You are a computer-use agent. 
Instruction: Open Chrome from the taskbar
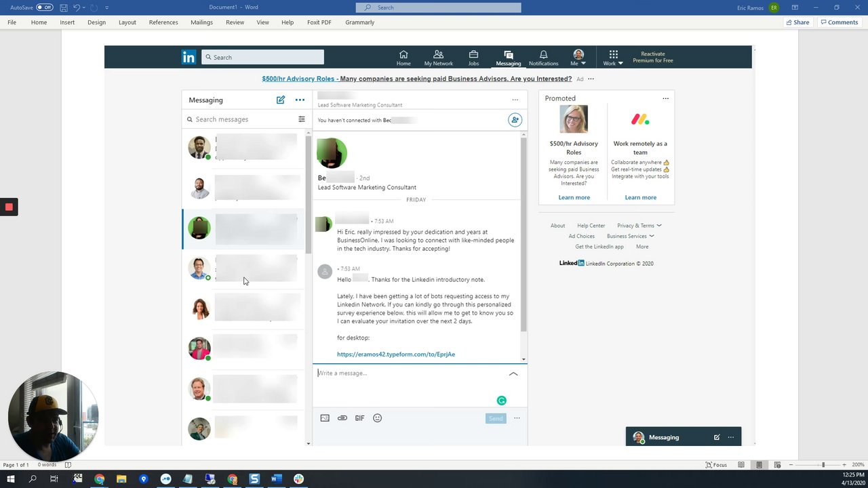point(100,479)
